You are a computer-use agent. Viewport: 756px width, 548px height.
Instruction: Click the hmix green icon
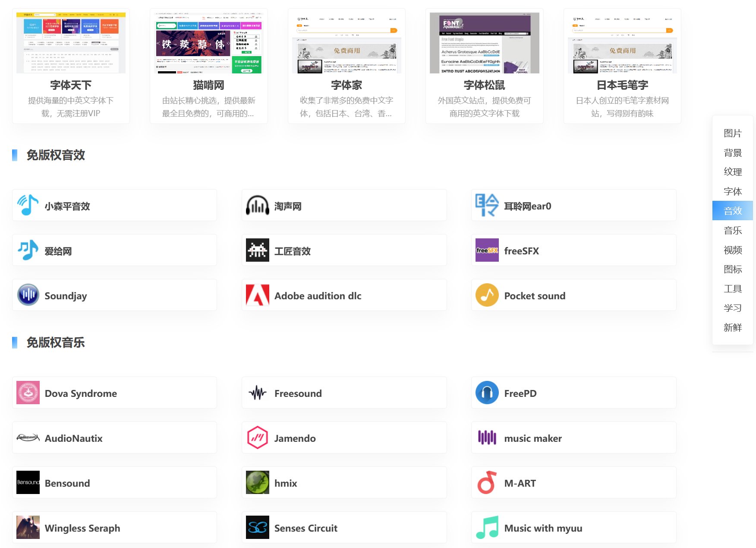pyautogui.click(x=258, y=483)
